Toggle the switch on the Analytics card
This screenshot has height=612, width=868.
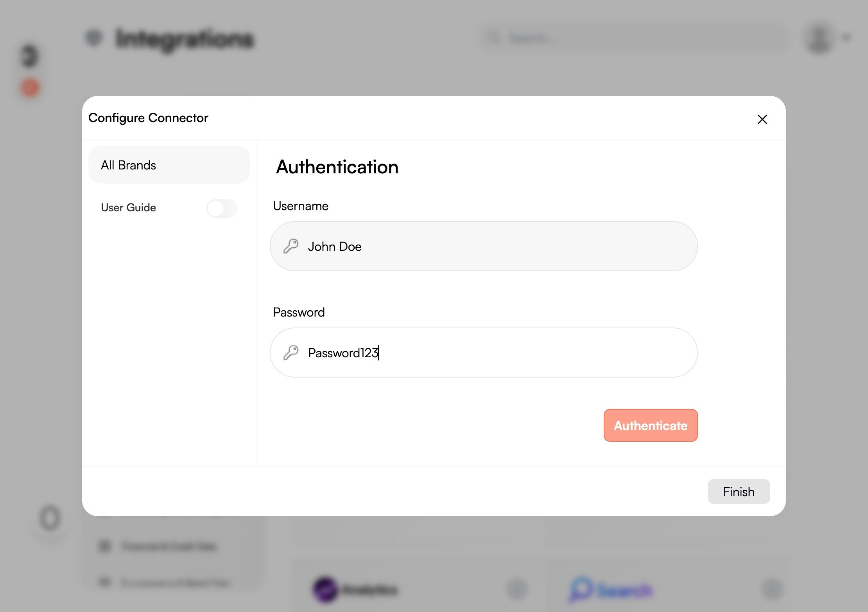click(x=517, y=589)
